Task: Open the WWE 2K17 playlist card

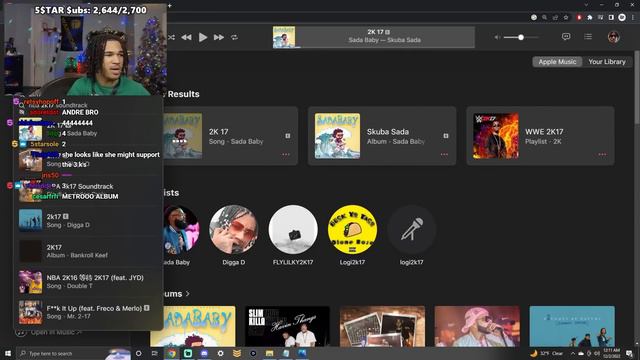Action: point(540,136)
